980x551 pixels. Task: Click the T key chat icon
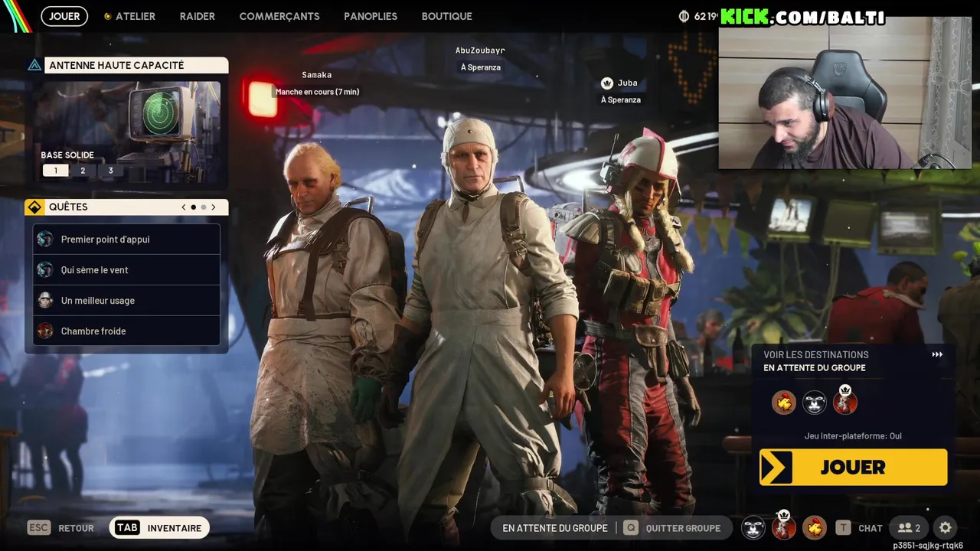point(843,527)
